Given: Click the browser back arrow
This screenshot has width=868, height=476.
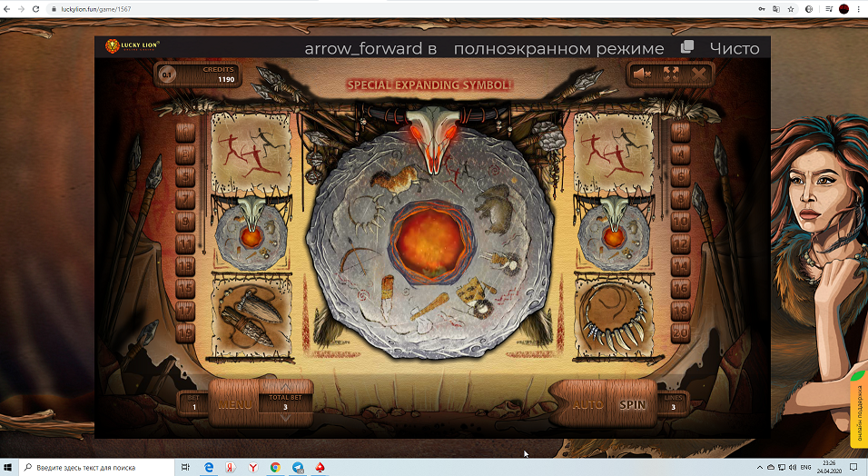Looking at the screenshot, I should coord(6,9).
